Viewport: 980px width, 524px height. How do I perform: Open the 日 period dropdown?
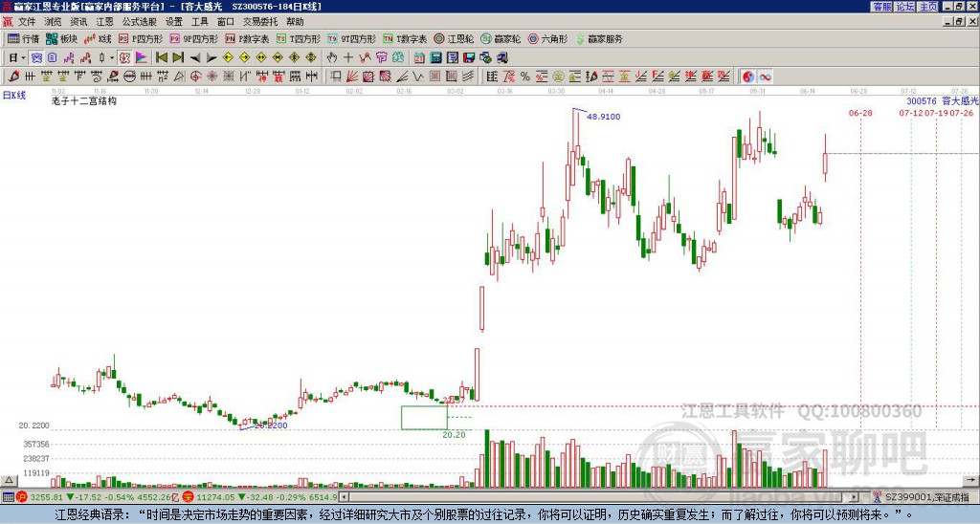click(x=17, y=58)
